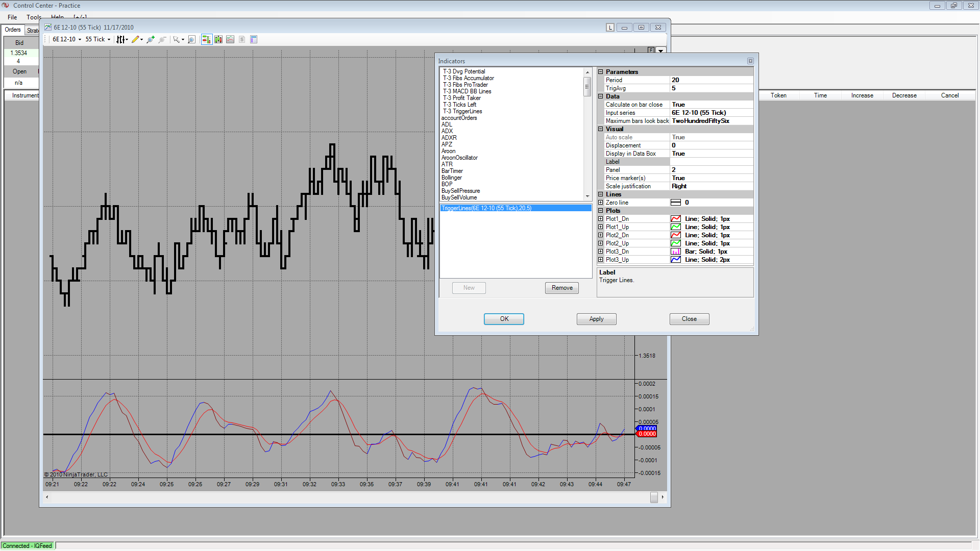The width and height of the screenshot is (980, 551).
Task: Click the Plot3_Up blue color swatch
Action: [x=675, y=260]
